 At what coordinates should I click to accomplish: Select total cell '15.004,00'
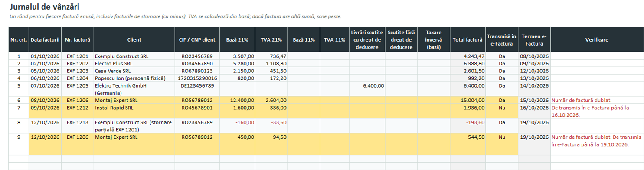tap(467, 100)
